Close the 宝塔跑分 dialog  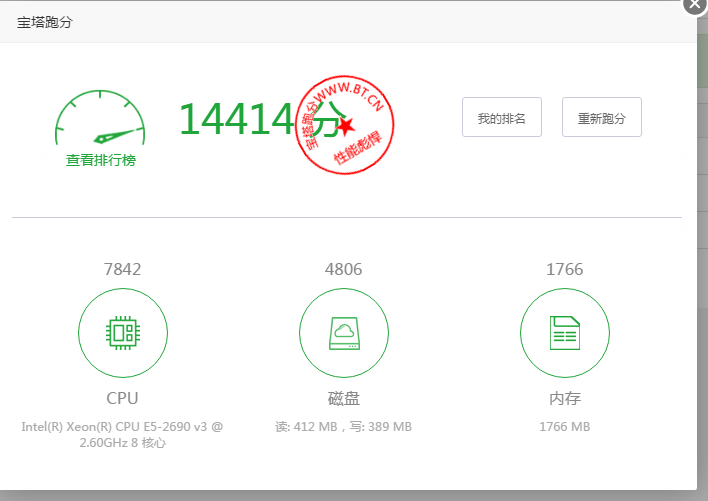pos(694,5)
